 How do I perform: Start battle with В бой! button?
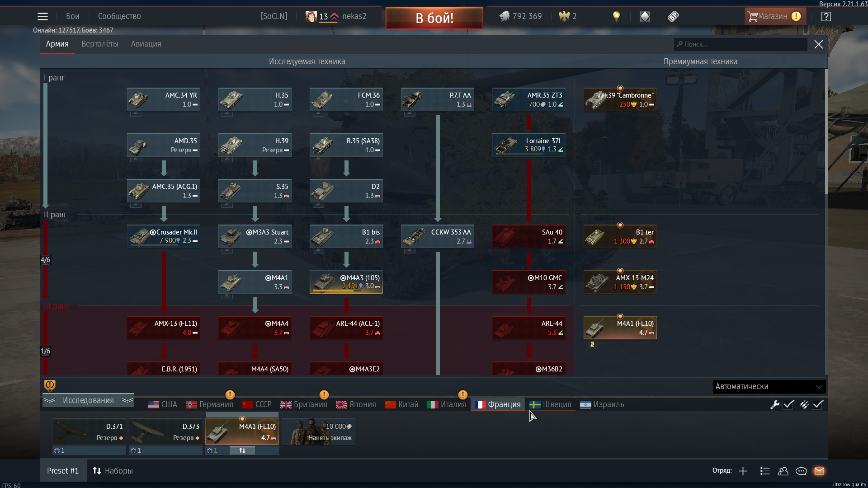pyautogui.click(x=434, y=18)
